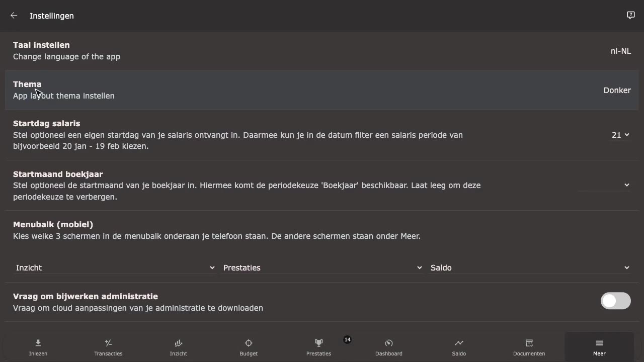The width and height of the screenshot is (644, 362).
Task: Open the Thema setting row
Action: pyautogui.click(x=322, y=90)
